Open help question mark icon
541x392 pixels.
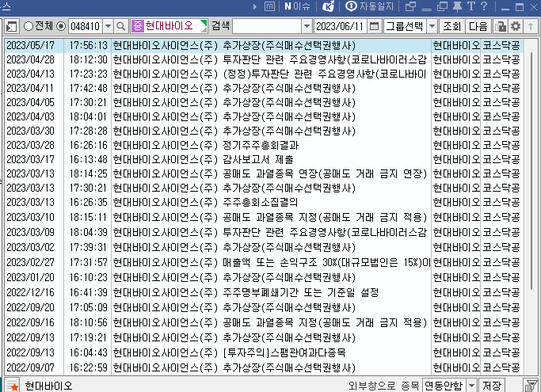[x=484, y=6]
